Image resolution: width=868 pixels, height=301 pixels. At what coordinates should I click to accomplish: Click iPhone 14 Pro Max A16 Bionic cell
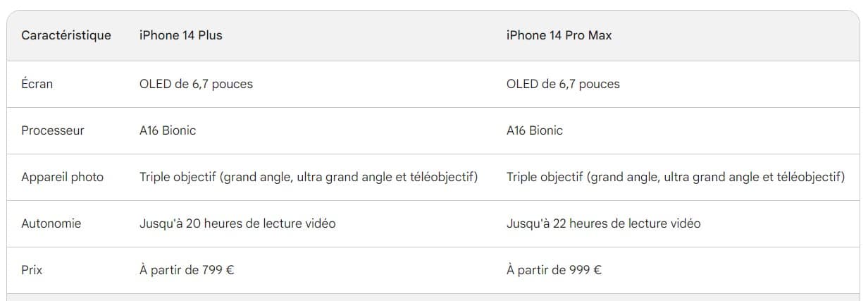(x=535, y=130)
